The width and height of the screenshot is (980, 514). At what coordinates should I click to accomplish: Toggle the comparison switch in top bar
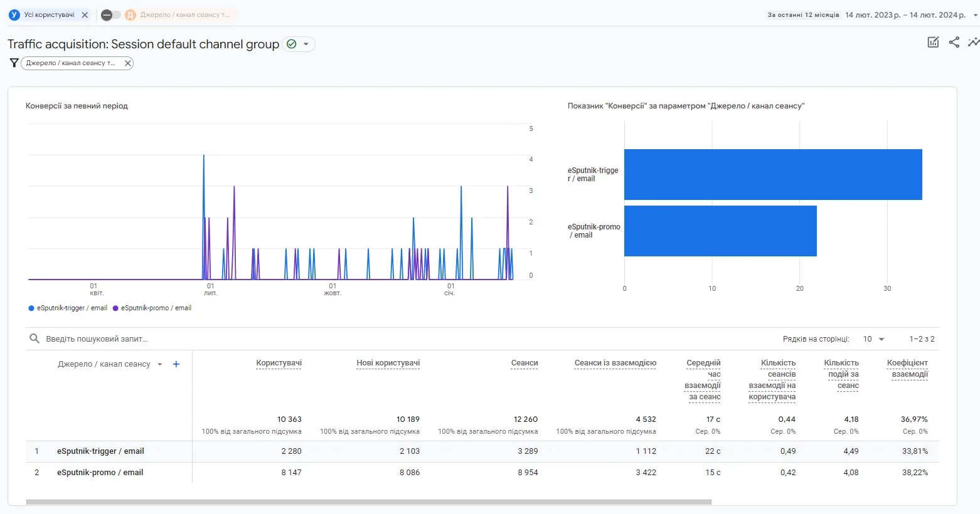(x=111, y=15)
